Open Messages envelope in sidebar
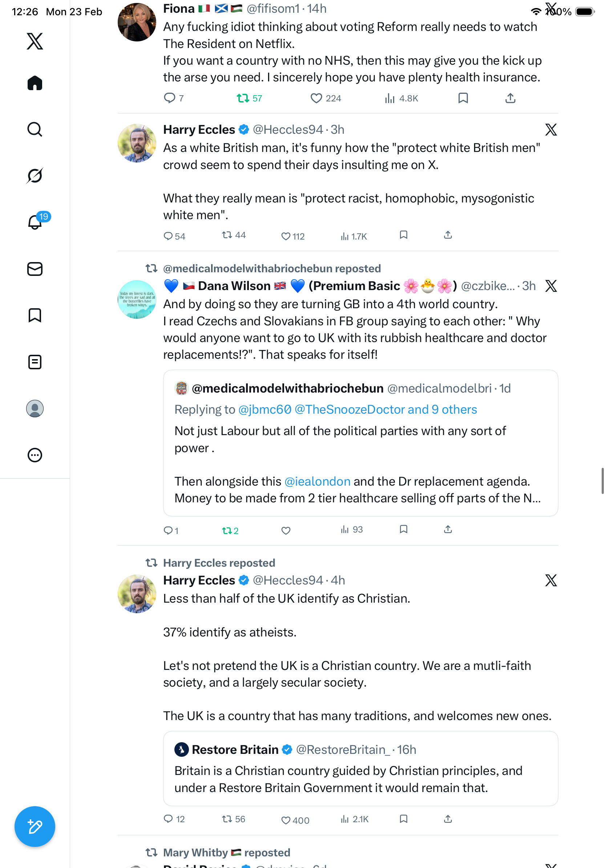Image resolution: width=606 pixels, height=868 pixels. 35,269
